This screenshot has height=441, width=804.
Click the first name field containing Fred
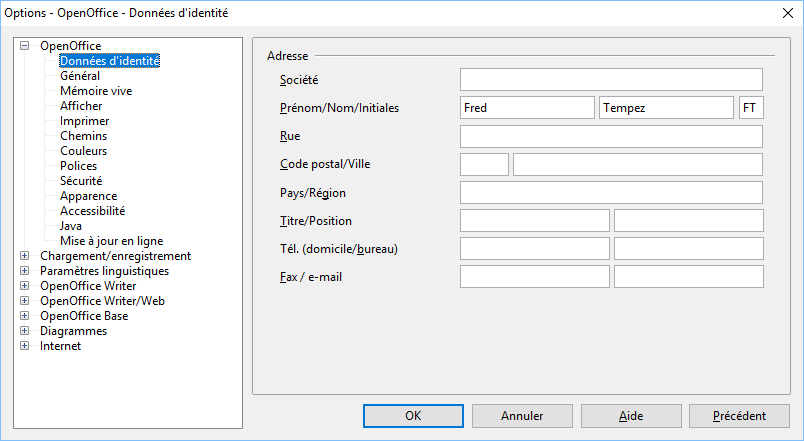527,108
